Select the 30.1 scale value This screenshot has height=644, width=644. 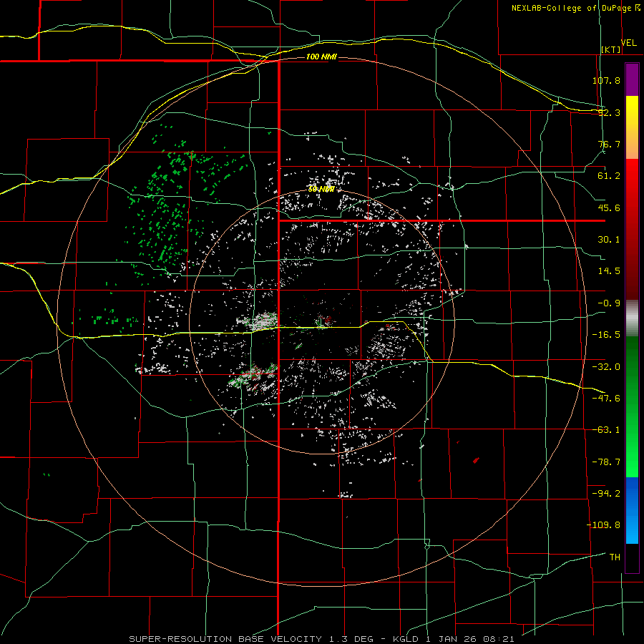[x=609, y=240]
